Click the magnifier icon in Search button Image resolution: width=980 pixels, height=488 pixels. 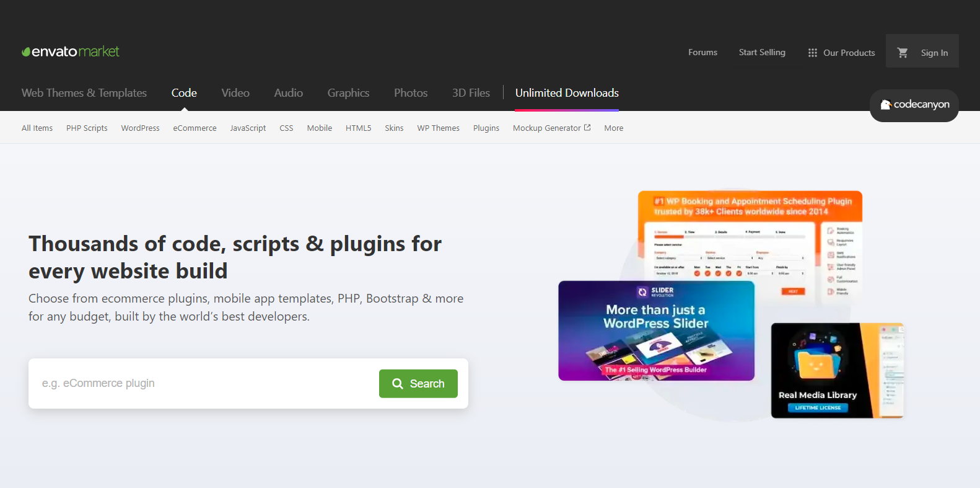click(x=398, y=384)
